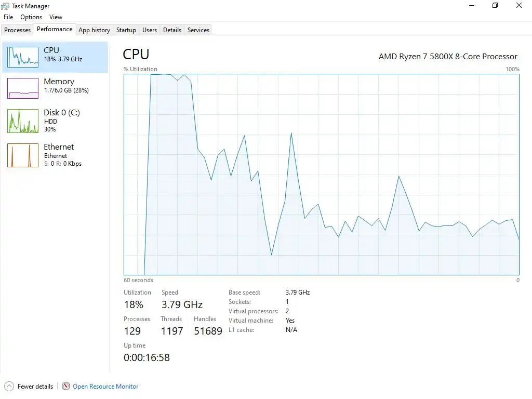532x399 pixels.
Task: Open the Options menu
Action: pos(31,17)
